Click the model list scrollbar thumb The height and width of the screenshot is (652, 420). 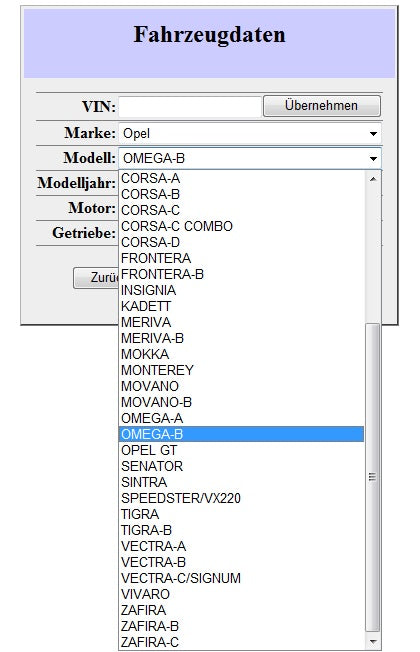point(373,478)
